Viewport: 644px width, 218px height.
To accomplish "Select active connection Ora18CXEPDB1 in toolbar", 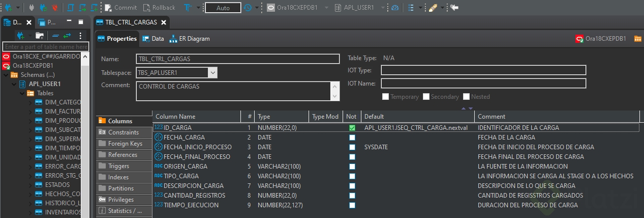I will [292, 8].
